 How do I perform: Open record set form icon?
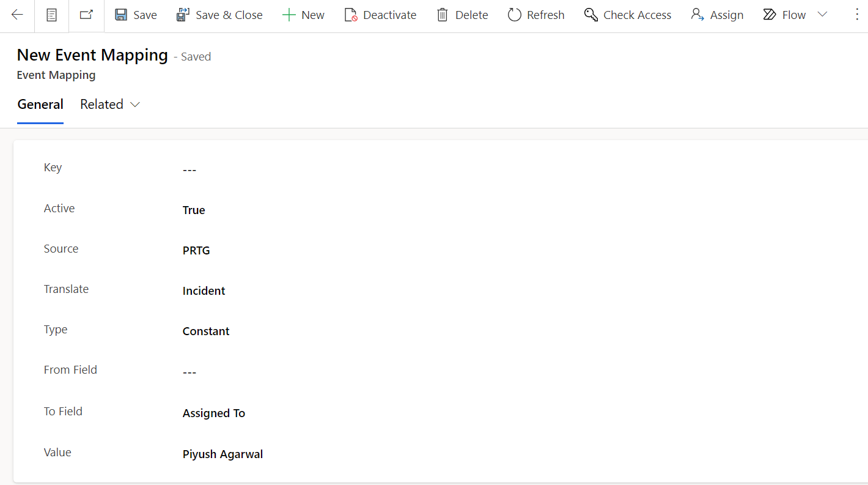pos(52,15)
